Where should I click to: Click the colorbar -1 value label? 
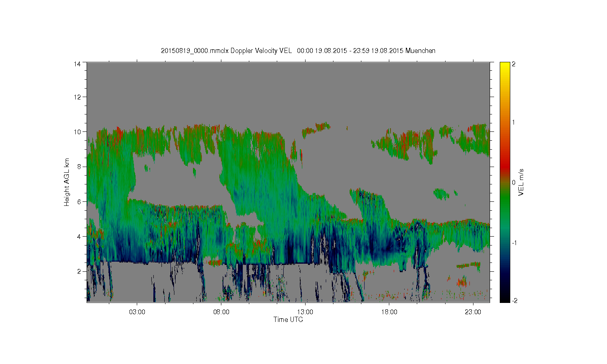point(514,243)
